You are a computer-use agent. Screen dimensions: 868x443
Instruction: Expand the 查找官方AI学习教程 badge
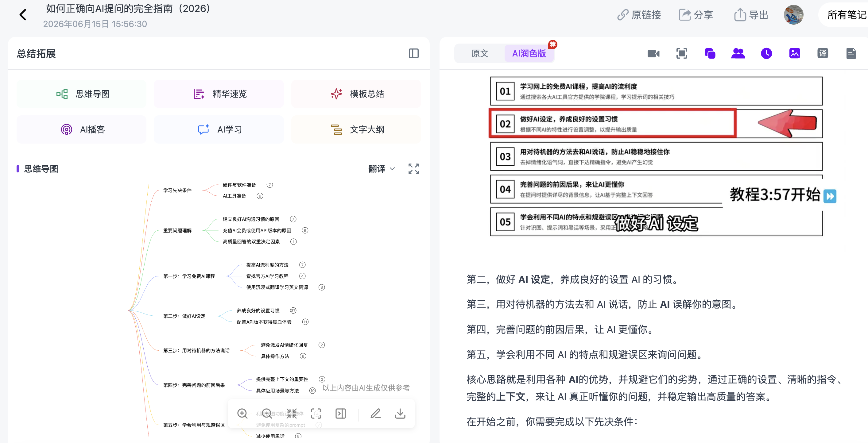coord(302,276)
